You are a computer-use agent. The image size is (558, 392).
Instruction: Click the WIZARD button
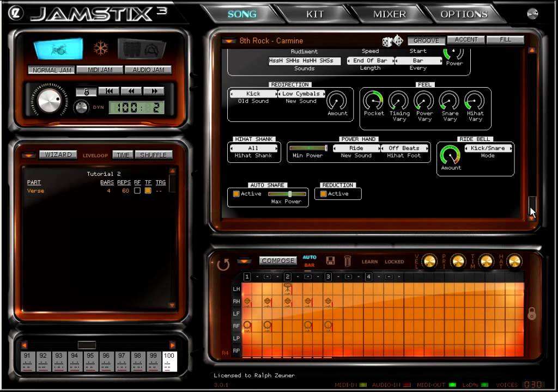coord(58,155)
